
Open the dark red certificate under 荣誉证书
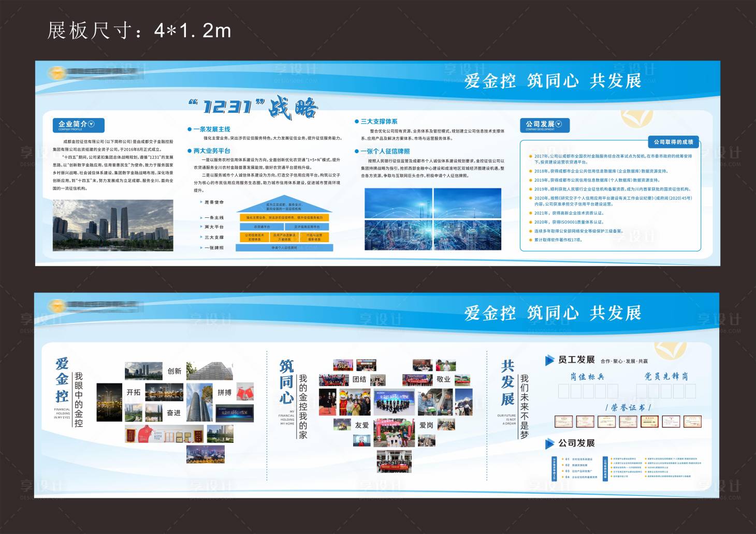point(649,421)
